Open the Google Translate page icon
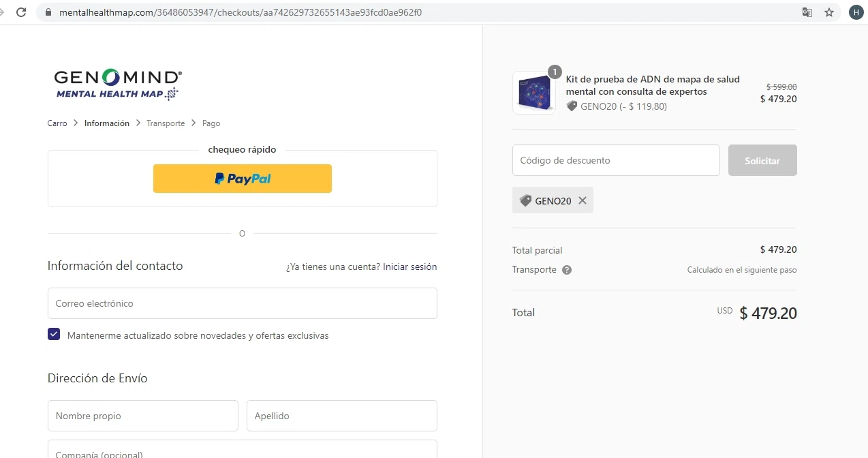Image resolution: width=868 pixels, height=458 pixels. [x=807, y=12]
